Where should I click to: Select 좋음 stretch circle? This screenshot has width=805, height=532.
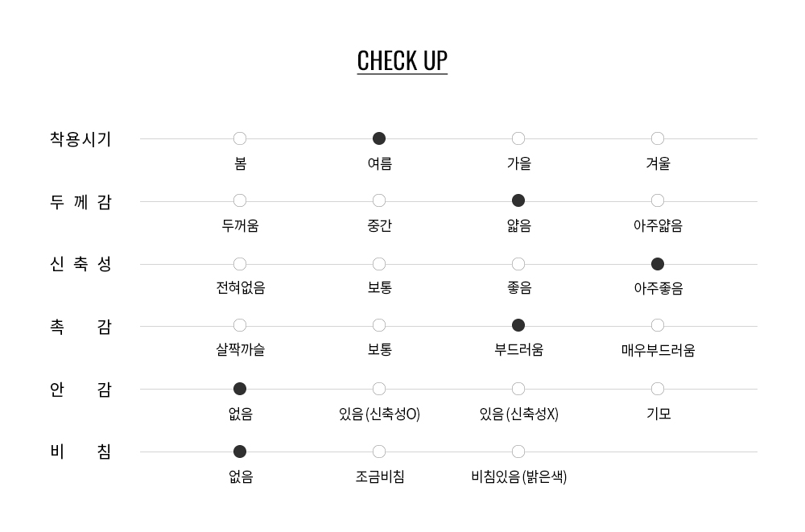click(x=518, y=264)
